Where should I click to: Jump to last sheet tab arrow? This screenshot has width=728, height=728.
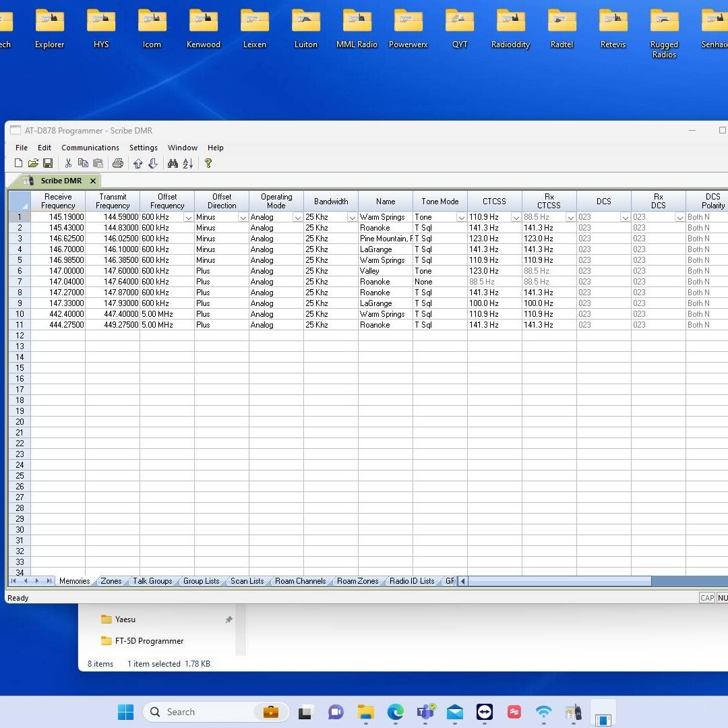[49, 581]
